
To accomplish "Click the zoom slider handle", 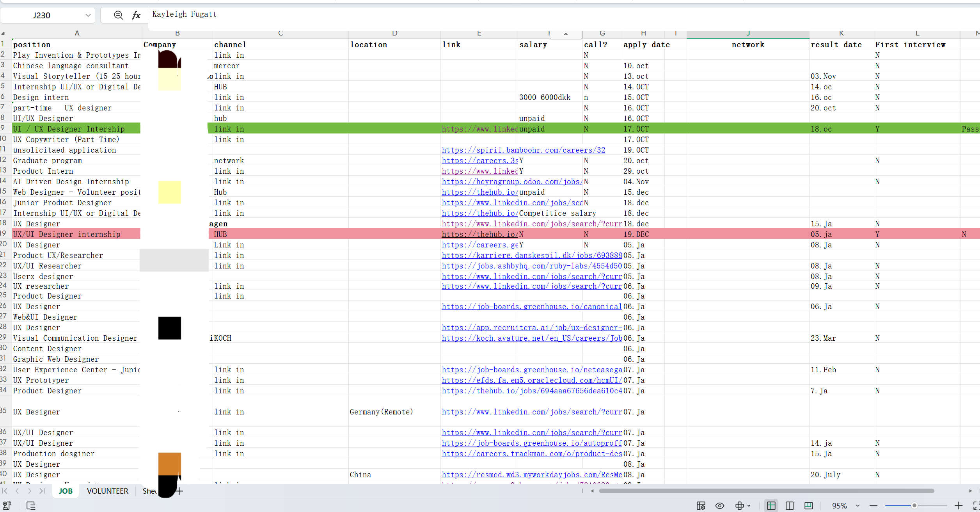I will tap(914, 505).
